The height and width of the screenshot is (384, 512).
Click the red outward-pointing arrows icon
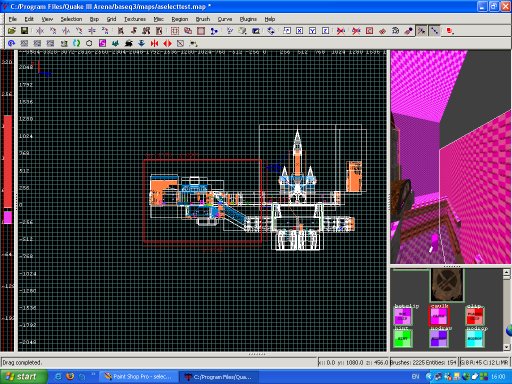(167, 43)
